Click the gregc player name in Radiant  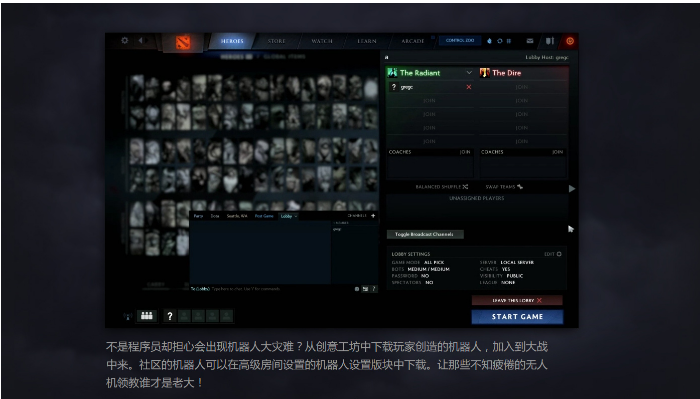coord(407,87)
